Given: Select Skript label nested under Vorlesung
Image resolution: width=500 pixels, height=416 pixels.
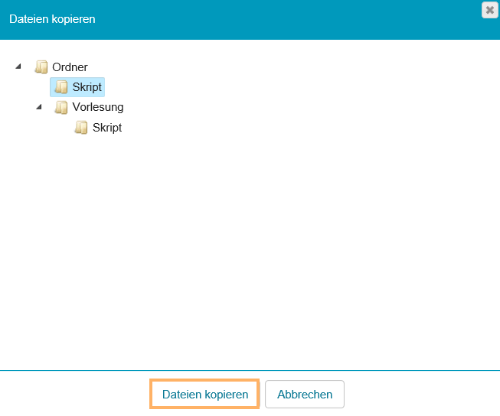Looking at the screenshot, I should 107,127.
